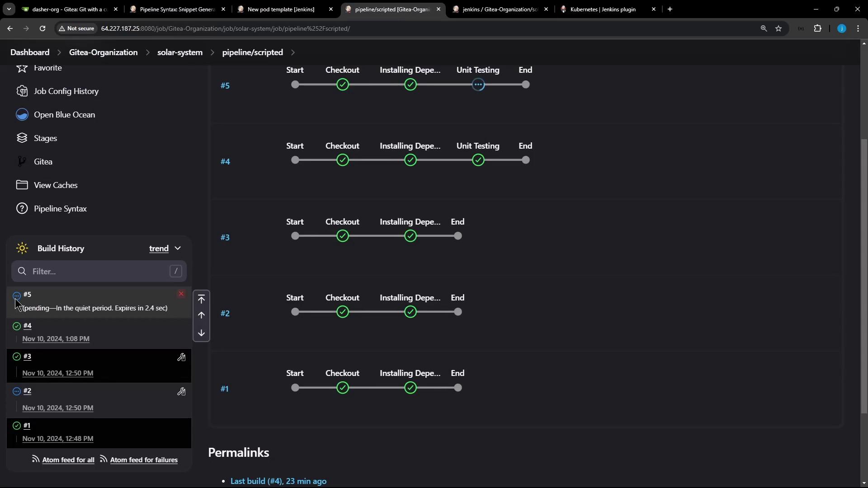Expand the Build History trend chevron
868x488 pixels.
coord(178,249)
